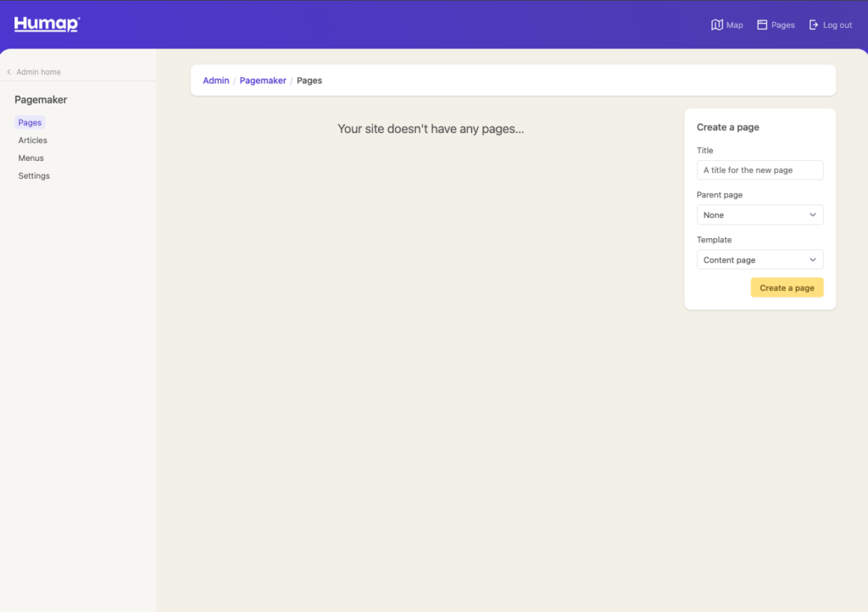Screen dimensions: 868x612
Task: Click the Humap logo
Action: (47, 25)
